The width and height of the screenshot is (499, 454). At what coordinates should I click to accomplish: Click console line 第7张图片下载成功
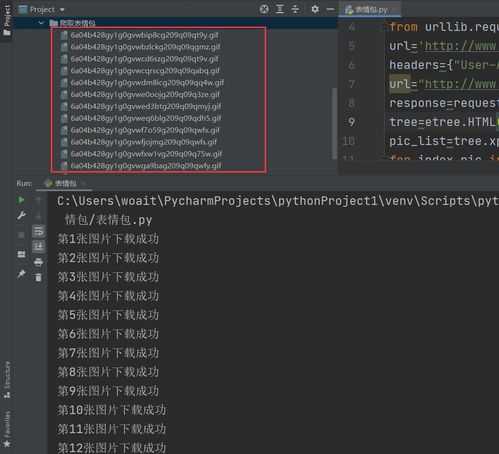click(x=108, y=353)
